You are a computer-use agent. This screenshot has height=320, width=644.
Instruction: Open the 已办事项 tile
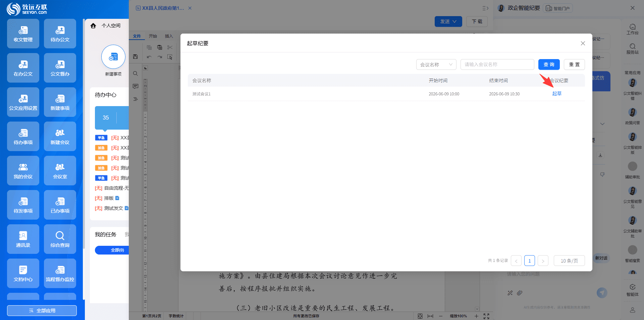[60, 205]
